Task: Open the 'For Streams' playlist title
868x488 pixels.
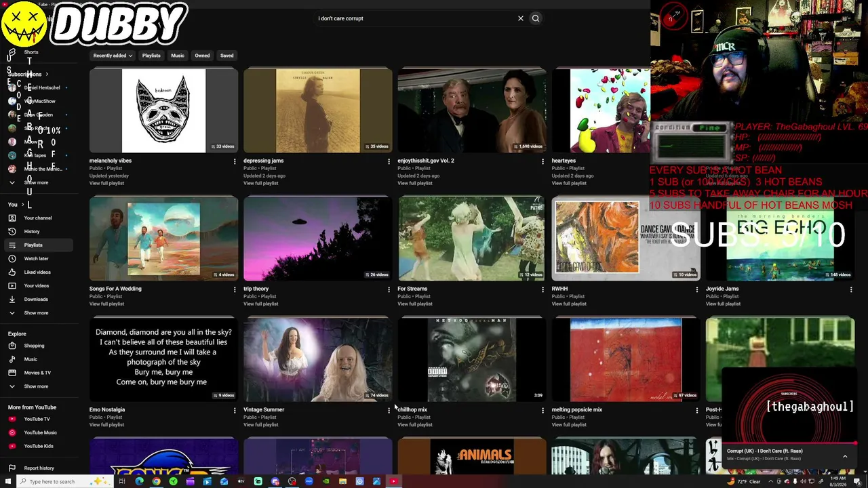Action: coord(412,289)
